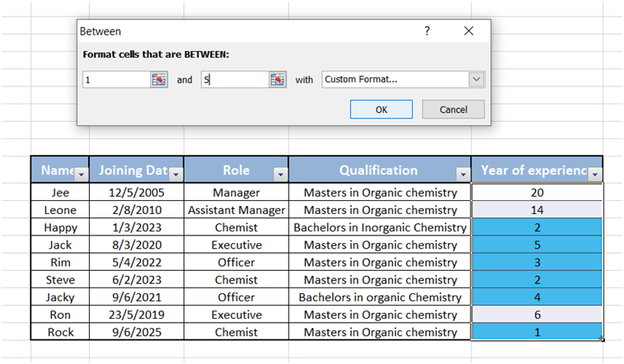Viewport: 624px width, 364px height.
Task: Click the Cancel button
Action: (453, 110)
